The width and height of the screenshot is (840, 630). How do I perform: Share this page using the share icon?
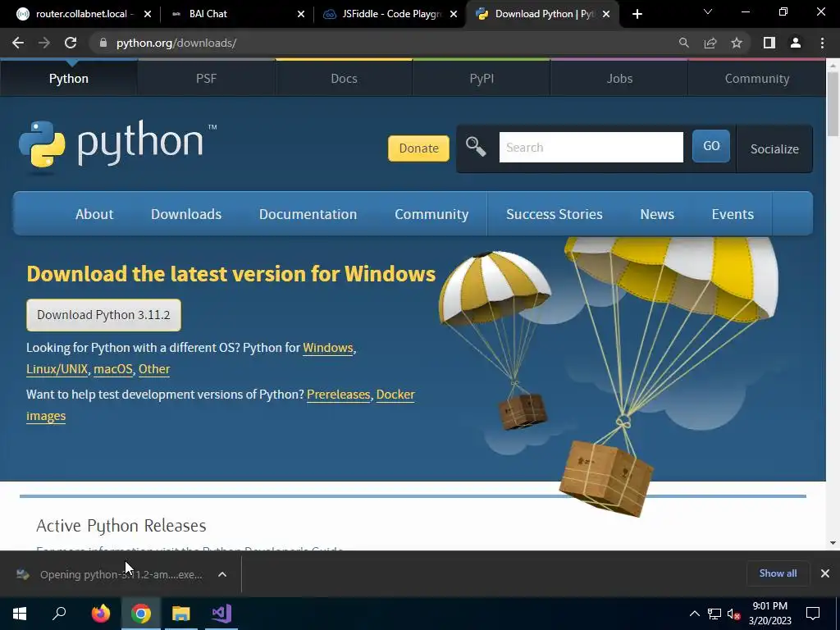point(710,43)
